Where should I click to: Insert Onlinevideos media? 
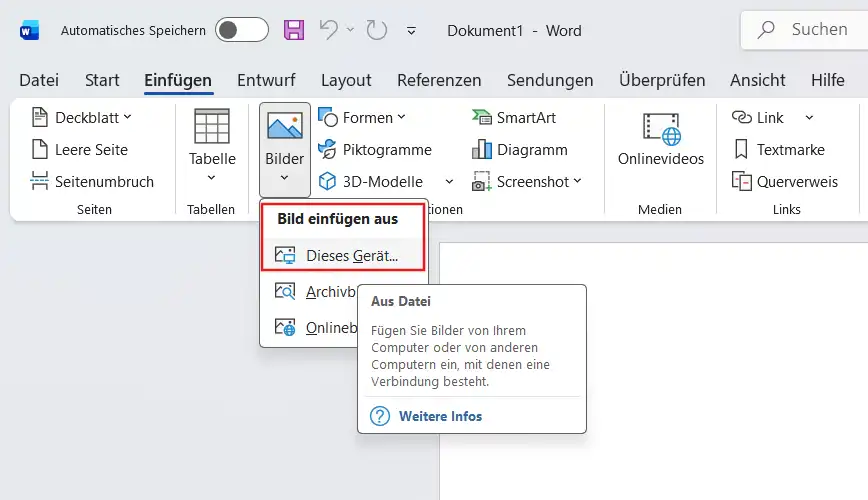click(x=660, y=139)
